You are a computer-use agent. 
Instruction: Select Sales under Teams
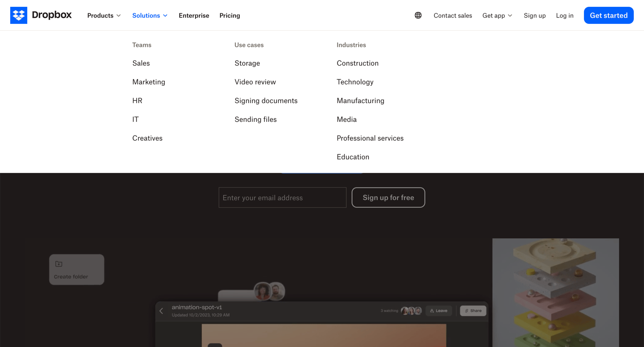tap(141, 63)
